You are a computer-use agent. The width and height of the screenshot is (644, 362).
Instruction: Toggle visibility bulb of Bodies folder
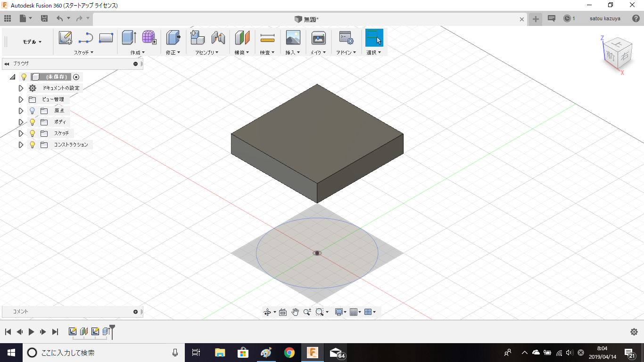click(32, 122)
